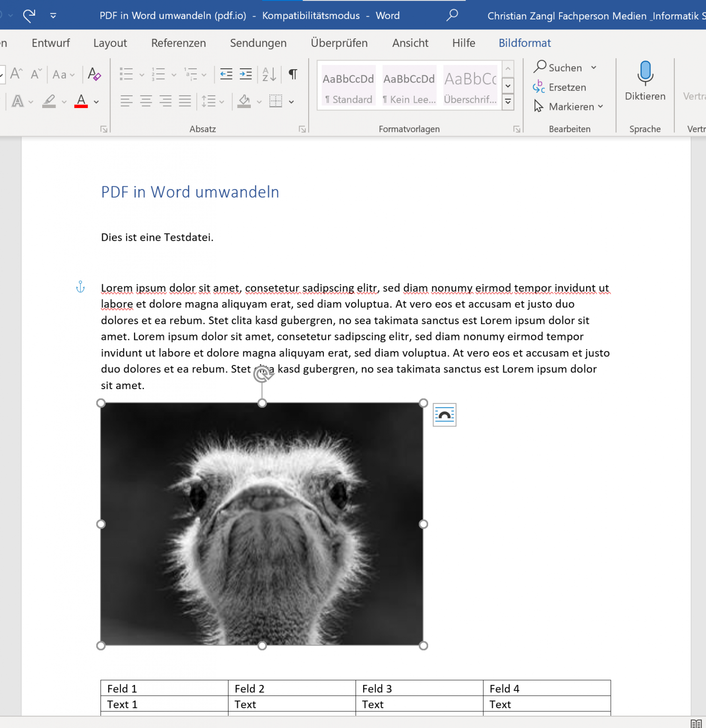Clear all formatting with the eraser icon
Viewport: 706px width, 728px height.
[94, 74]
